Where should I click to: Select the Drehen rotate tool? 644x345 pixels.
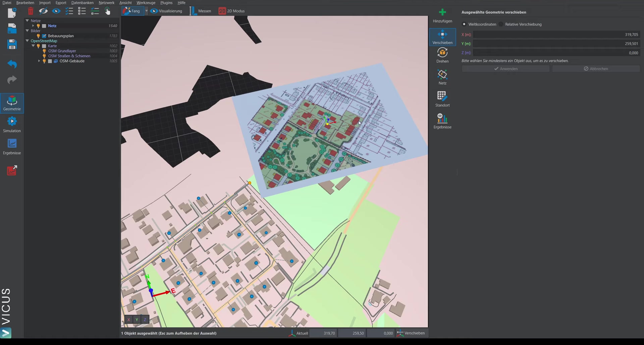click(x=442, y=56)
